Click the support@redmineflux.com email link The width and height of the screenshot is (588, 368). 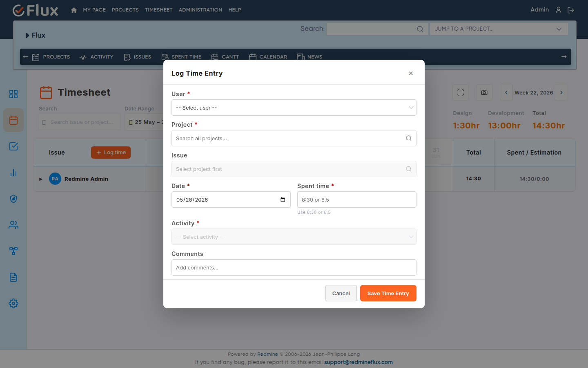[x=359, y=362]
